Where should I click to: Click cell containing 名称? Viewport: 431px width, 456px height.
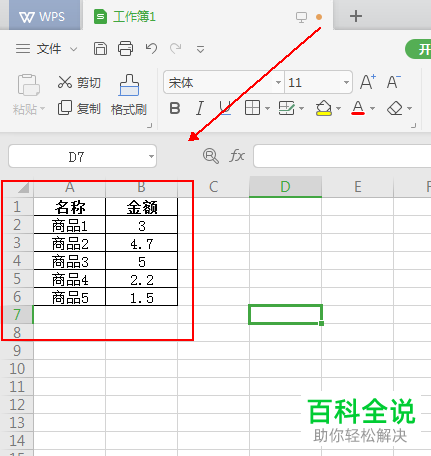(x=70, y=207)
